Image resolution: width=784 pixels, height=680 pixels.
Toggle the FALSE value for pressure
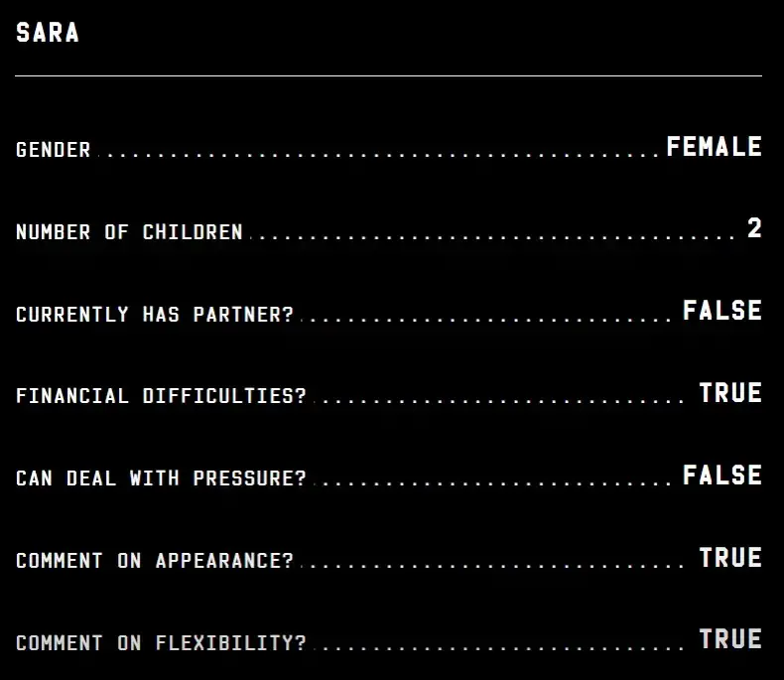coord(721,476)
